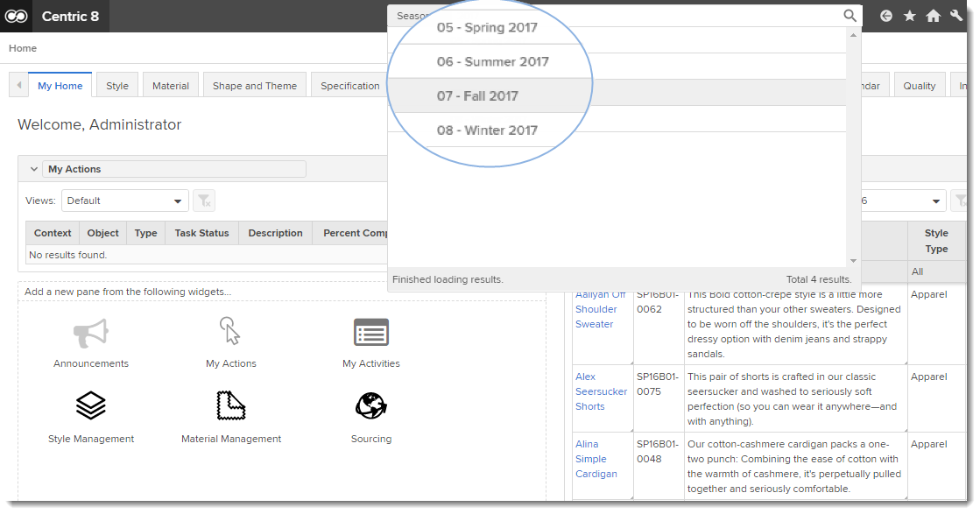Open the Shape and Theme tab
Screen dimensions: 980x514
tap(254, 86)
